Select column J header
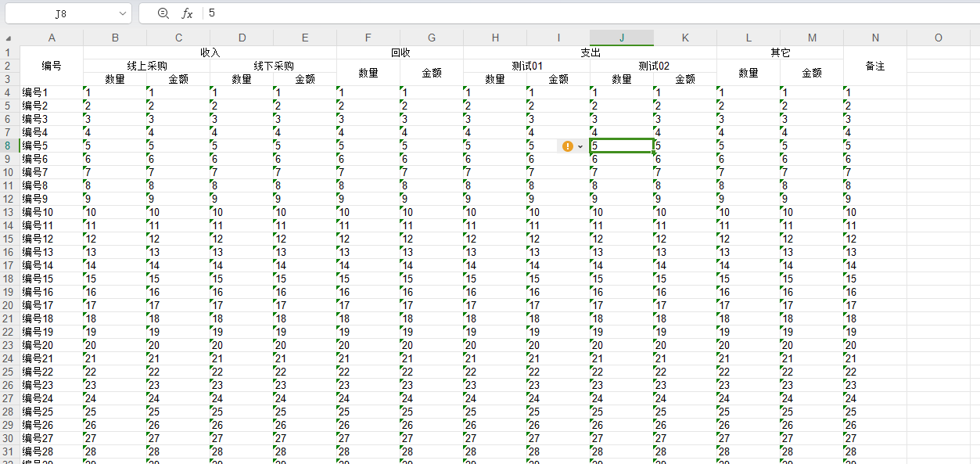The width and height of the screenshot is (980, 464). click(622, 38)
